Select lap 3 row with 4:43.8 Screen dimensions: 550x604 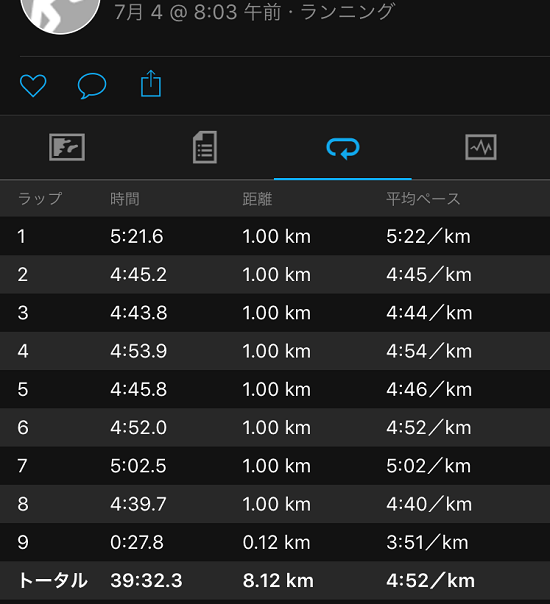[x=275, y=312]
